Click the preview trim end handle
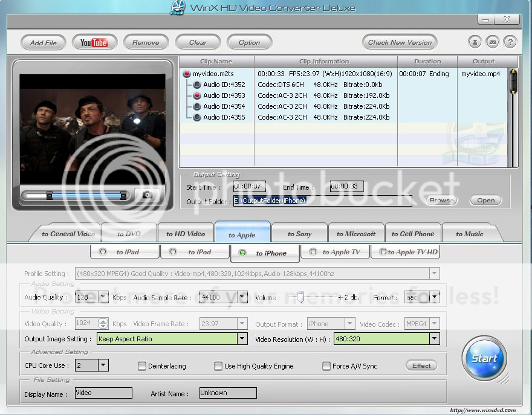The height and width of the screenshot is (415, 532). click(123, 195)
